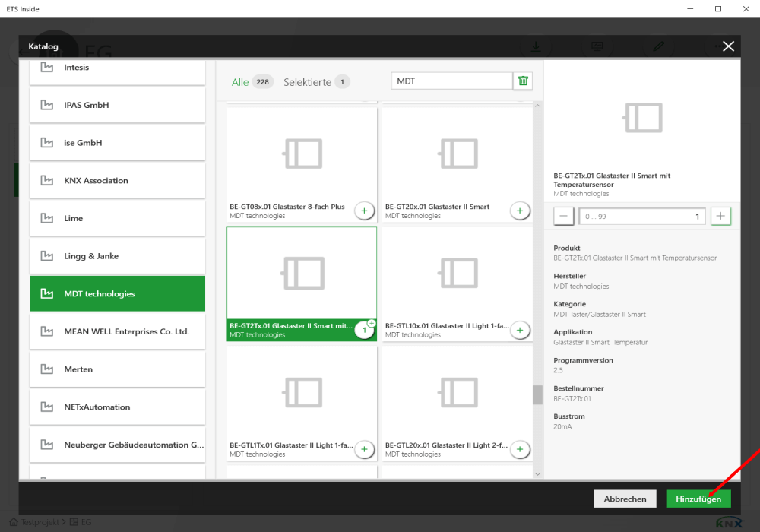760x532 pixels.
Task: Add BE-GTL20x.01 Glastaster II Light 2-fach plus icon
Action: [520, 449]
